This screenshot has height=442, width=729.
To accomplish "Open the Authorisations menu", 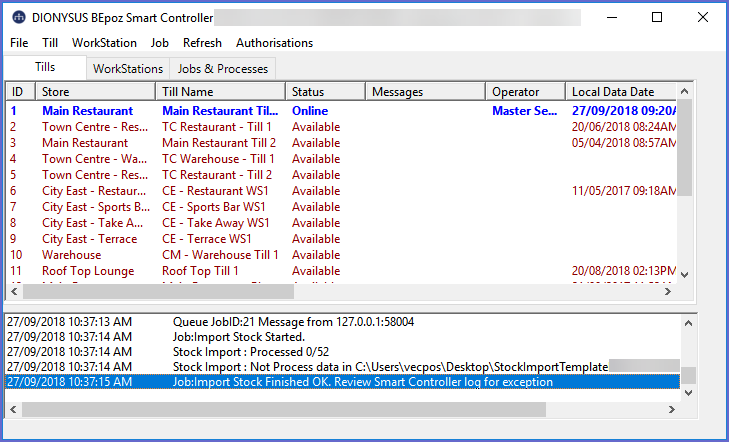I will pos(274,43).
